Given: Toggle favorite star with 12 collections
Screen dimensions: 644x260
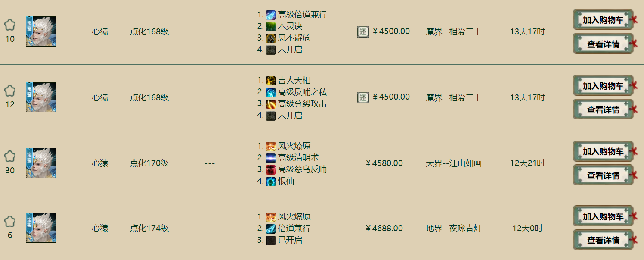Looking at the screenshot, I should click(10, 91).
